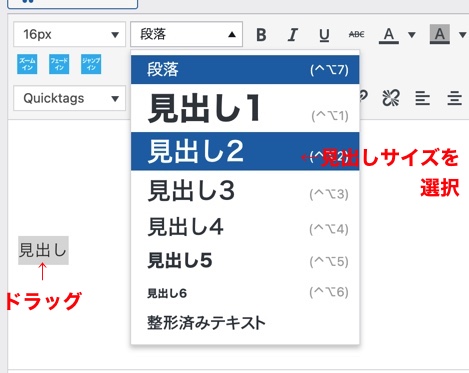This screenshot has width=469, height=373.
Task: Select 見出し4 in format list
Action: point(245,227)
